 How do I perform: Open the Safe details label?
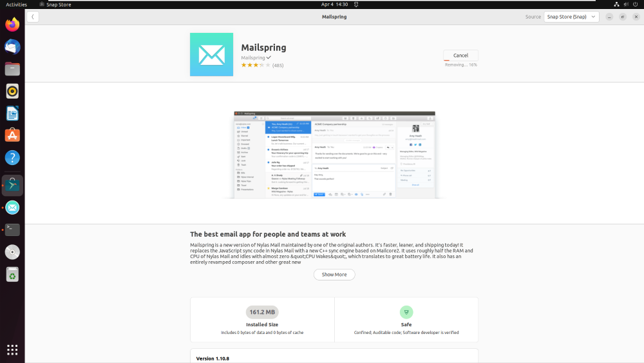tap(406, 324)
